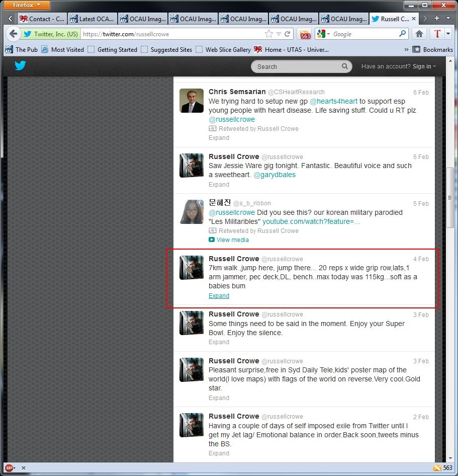Switch to the Contact tab
The height and width of the screenshot is (476, 458).
[42, 19]
